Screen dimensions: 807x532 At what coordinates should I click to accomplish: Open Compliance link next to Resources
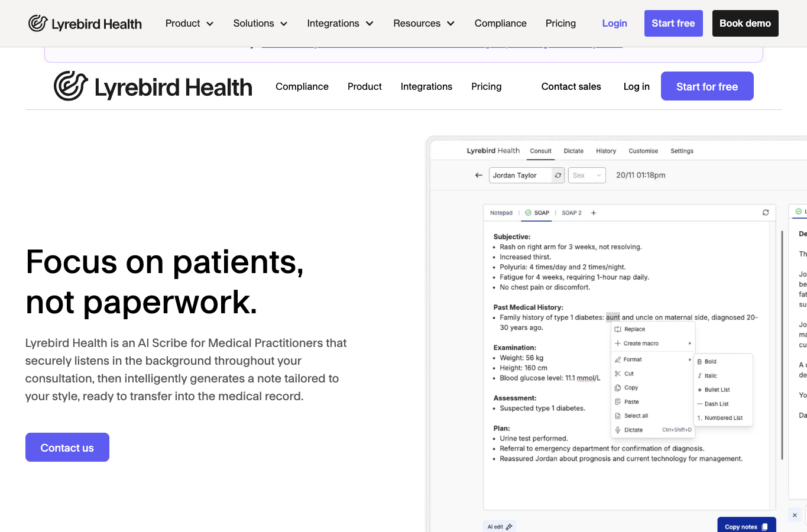501,24
